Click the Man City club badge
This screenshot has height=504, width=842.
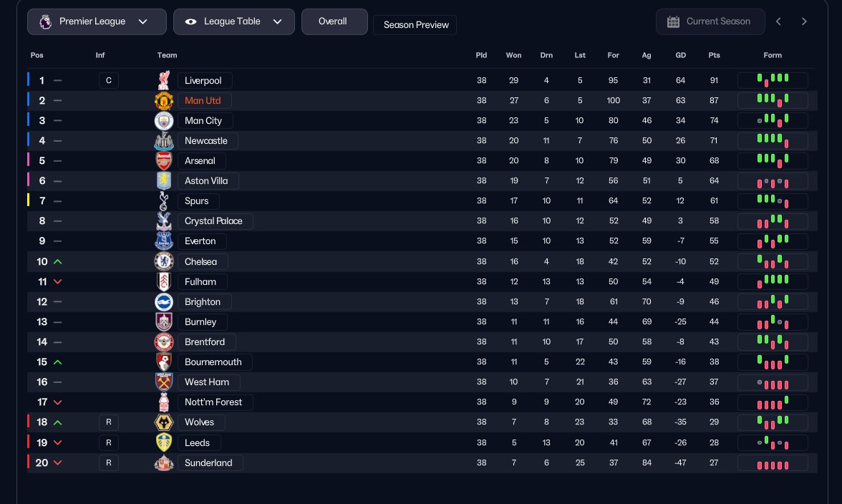tap(164, 121)
